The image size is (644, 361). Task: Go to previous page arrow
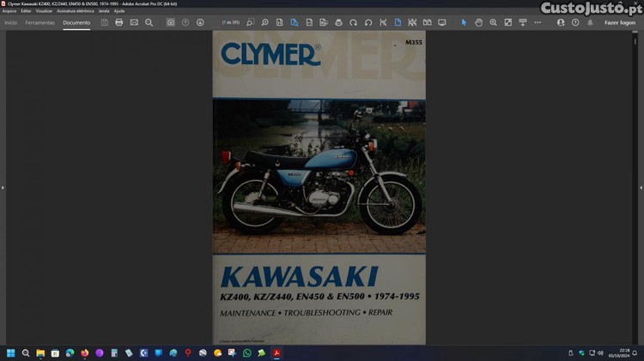coord(185,22)
